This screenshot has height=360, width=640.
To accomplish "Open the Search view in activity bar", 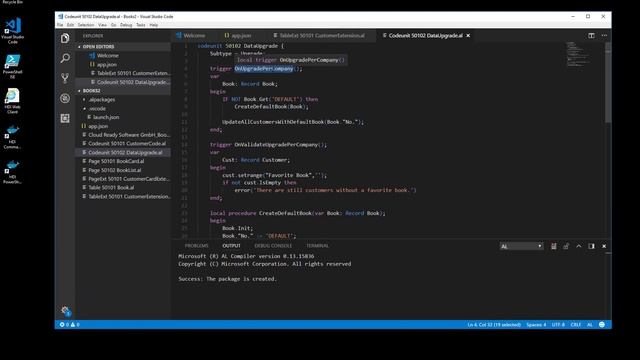I will click(x=65, y=58).
